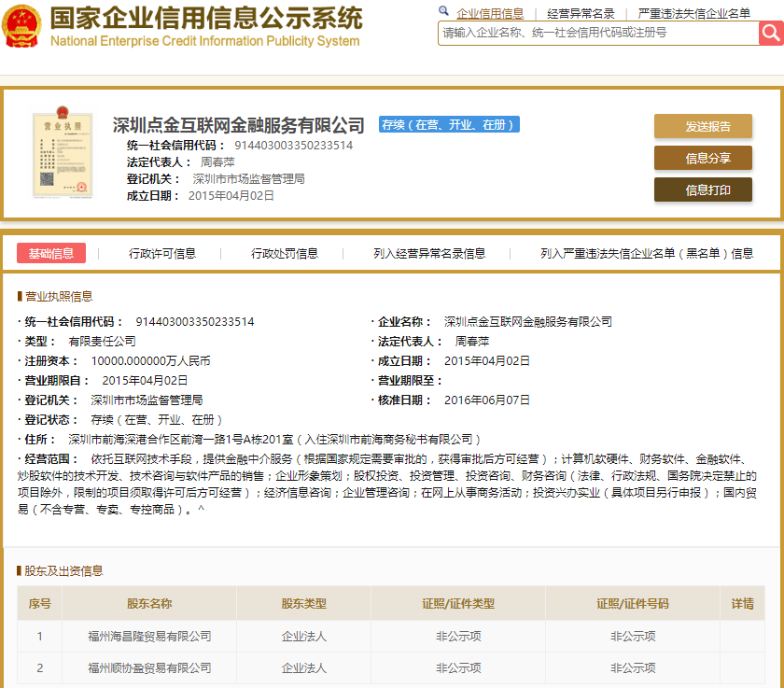The width and height of the screenshot is (784, 688).
Task: Click the 存续(在营、开业、在册) status badge
Action: [448, 125]
